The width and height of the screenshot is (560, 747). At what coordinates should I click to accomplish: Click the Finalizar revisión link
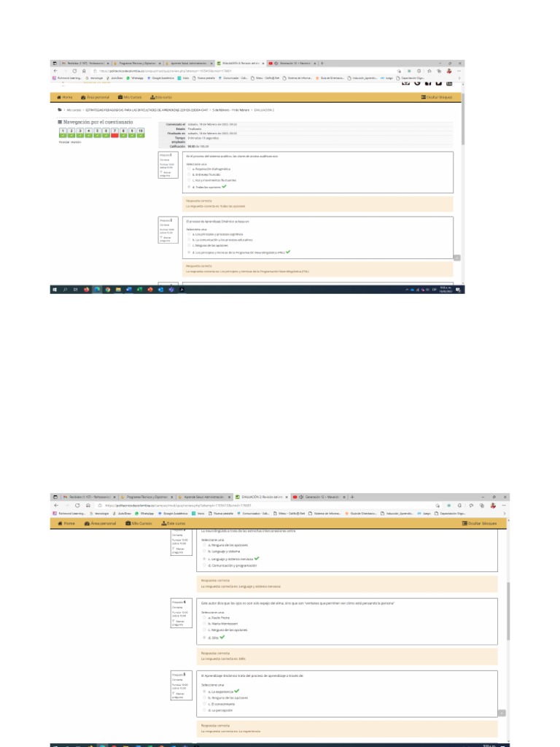(70, 142)
